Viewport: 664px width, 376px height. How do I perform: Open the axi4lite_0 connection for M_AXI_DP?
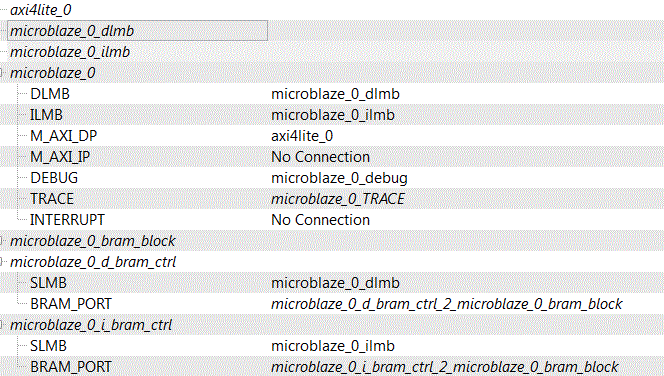pyautogui.click(x=302, y=136)
